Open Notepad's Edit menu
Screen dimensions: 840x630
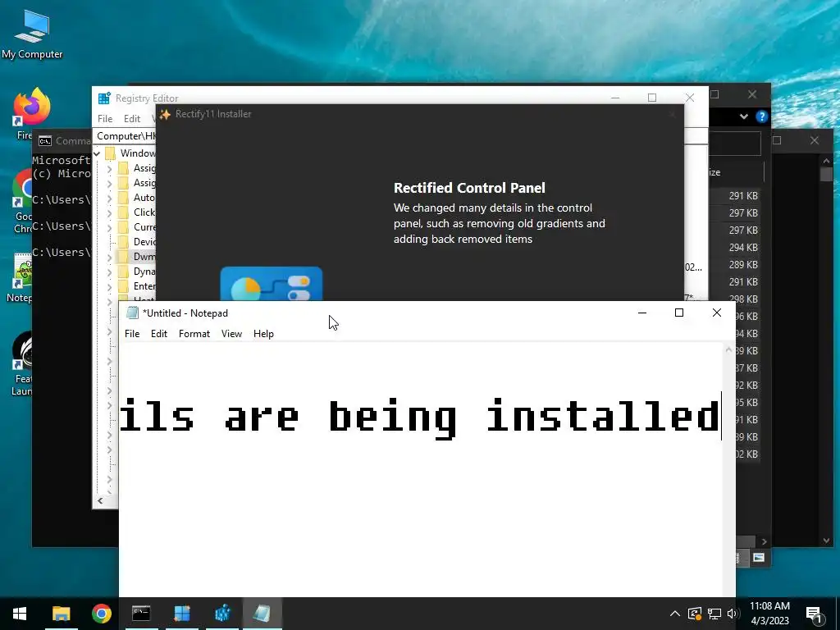coord(159,334)
